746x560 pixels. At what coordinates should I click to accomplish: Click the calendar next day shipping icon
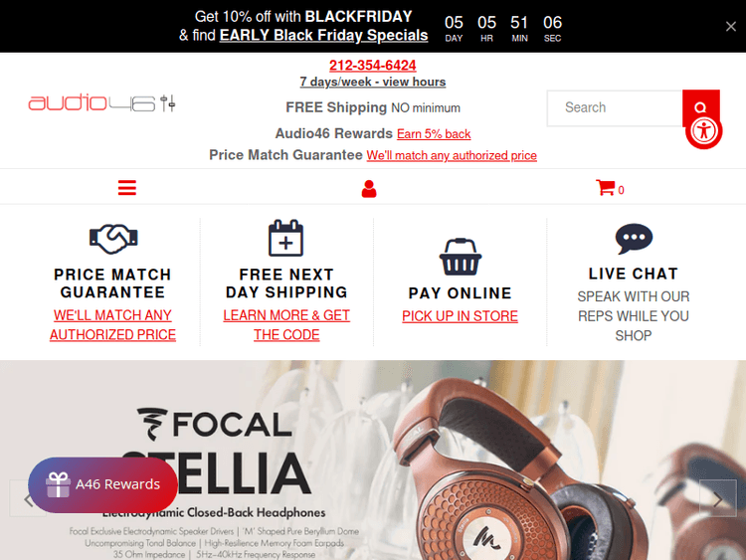click(x=285, y=238)
